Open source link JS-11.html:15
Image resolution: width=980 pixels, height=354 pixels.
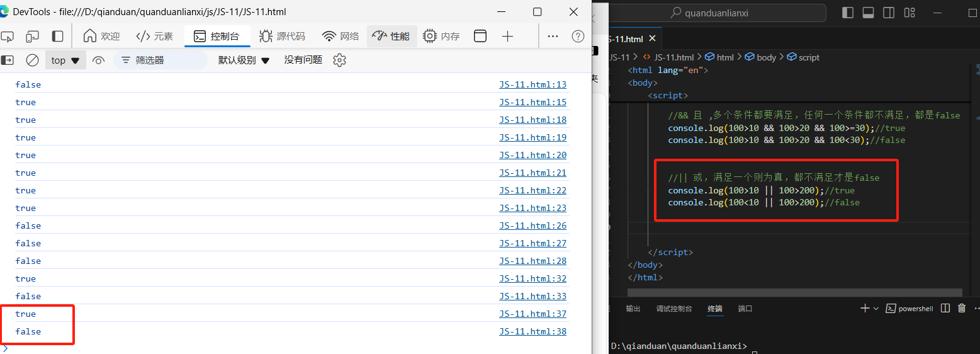532,102
